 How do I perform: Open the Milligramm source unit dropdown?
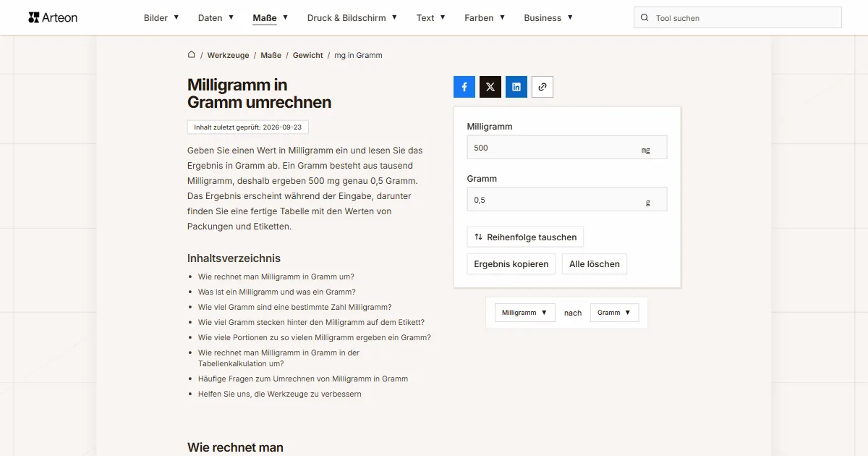click(x=525, y=313)
